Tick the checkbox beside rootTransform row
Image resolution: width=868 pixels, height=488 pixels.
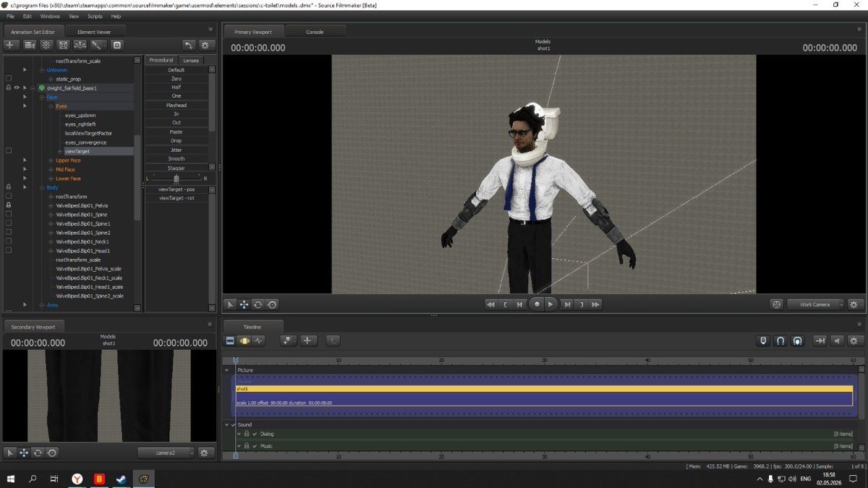click(8, 197)
